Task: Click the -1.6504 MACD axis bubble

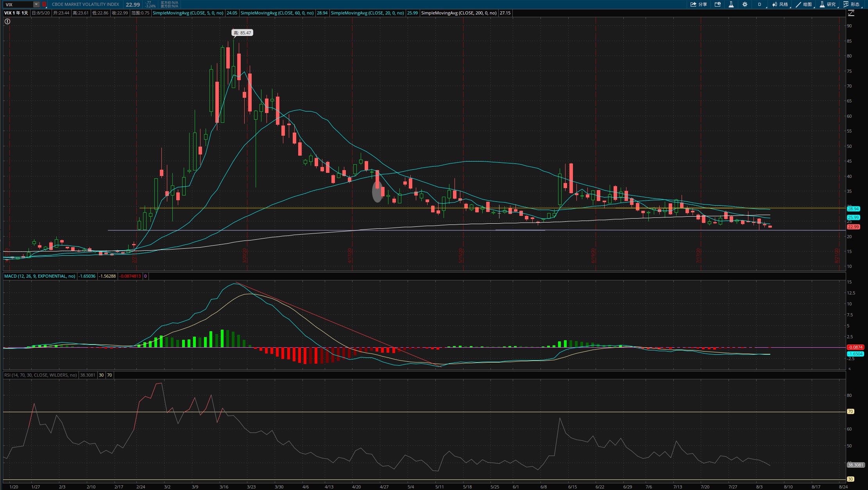Action: coord(855,354)
